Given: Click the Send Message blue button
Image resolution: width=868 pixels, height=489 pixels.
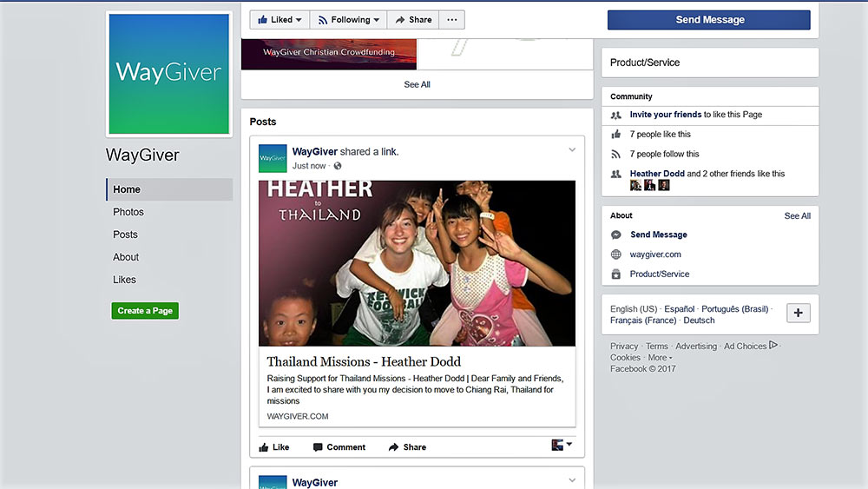Looking at the screenshot, I should [708, 20].
